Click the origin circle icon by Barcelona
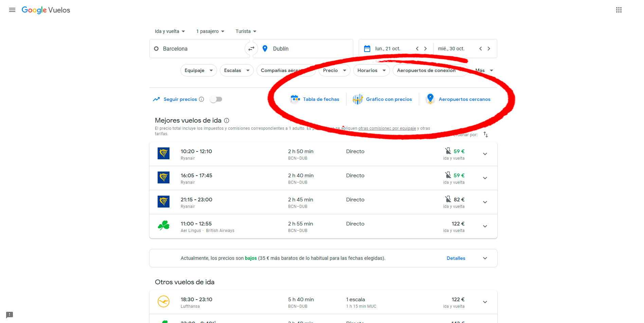The height and width of the screenshot is (323, 644). pyautogui.click(x=156, y=49)
